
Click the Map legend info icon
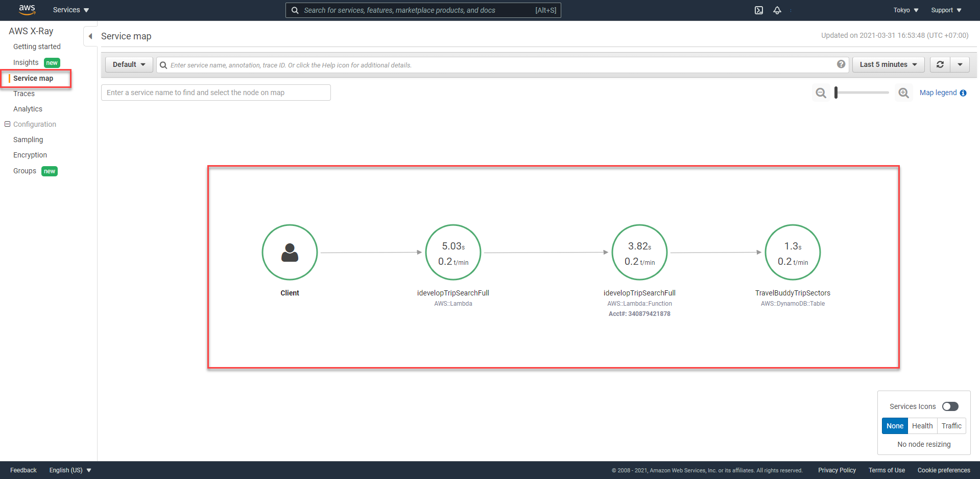[963, 93]
